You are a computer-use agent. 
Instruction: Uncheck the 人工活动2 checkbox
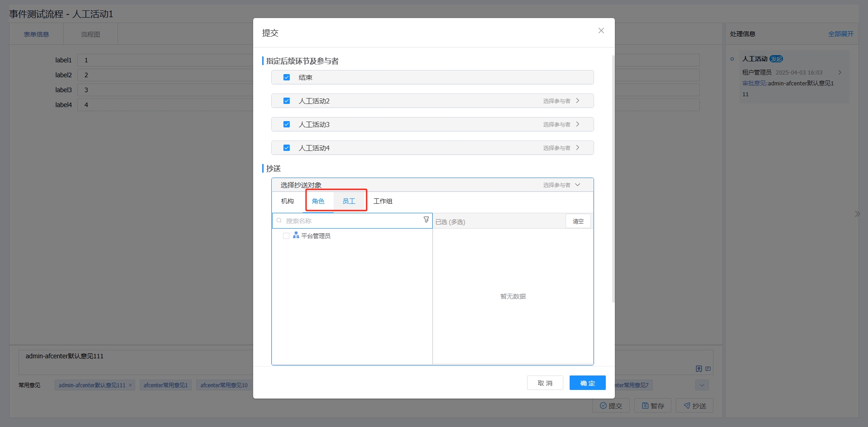pos(286,101)
